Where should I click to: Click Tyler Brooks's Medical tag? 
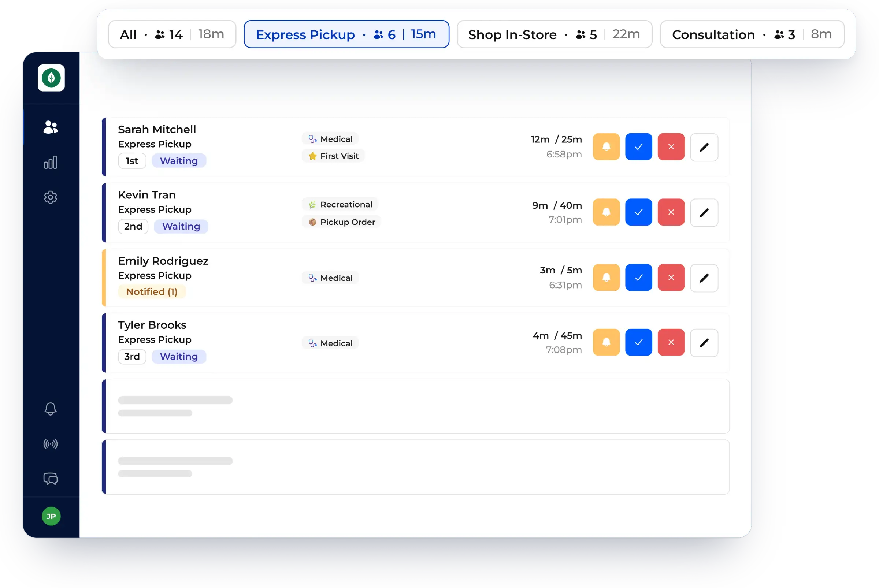click(x=330, y=343)
